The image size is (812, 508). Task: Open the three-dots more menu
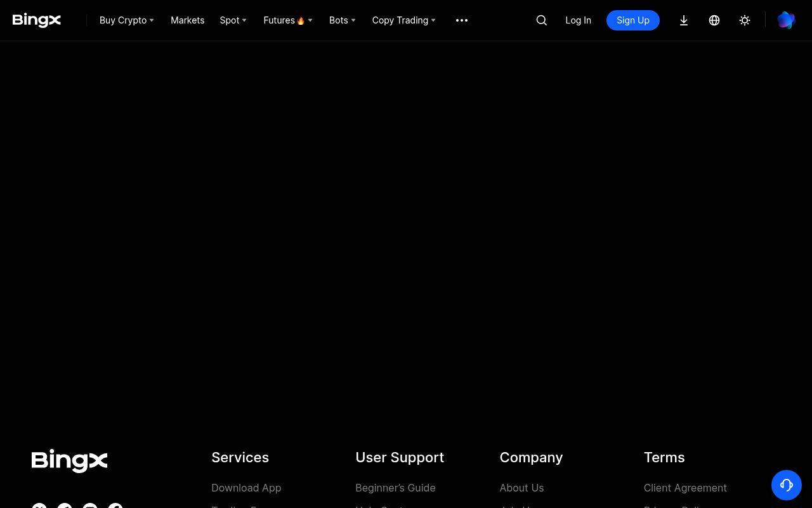[x=462, y=20]
